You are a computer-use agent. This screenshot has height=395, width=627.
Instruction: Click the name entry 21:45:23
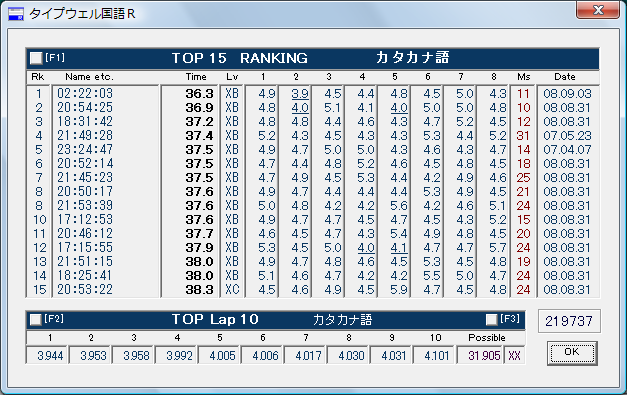tap(85, 178)
